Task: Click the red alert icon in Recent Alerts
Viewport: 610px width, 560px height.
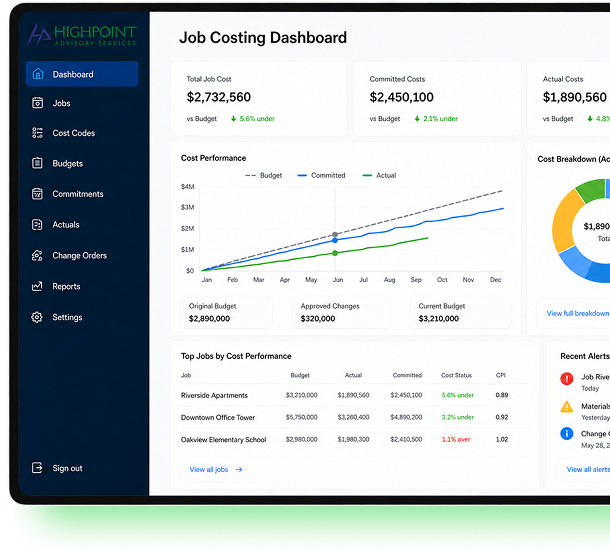Action: [x=566, y=378]
